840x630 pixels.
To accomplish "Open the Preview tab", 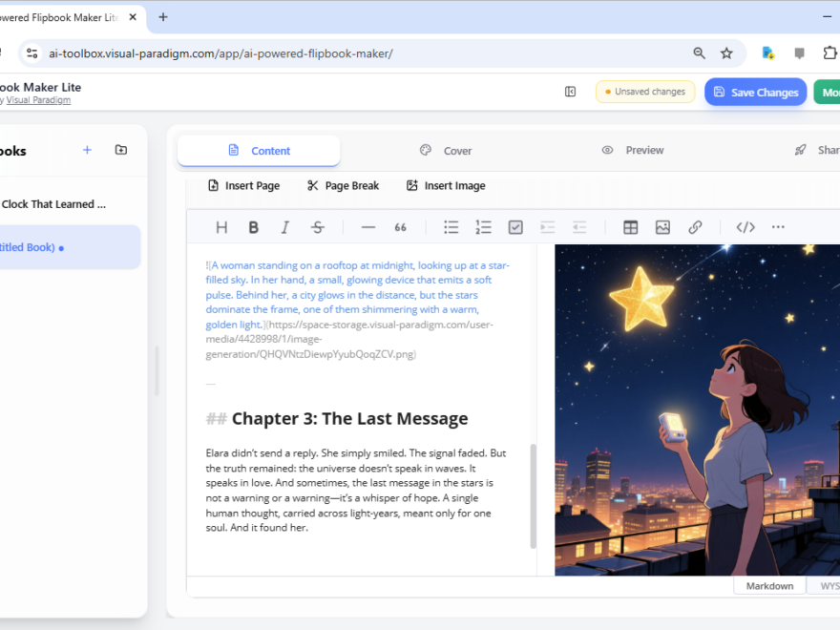I will pyautogui.click(x=634, y=150).
